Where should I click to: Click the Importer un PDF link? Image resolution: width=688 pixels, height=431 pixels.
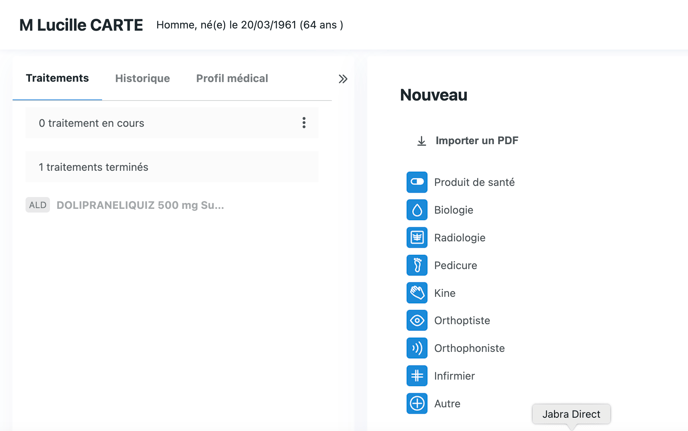pyautogui.click(x=477, y=141)
